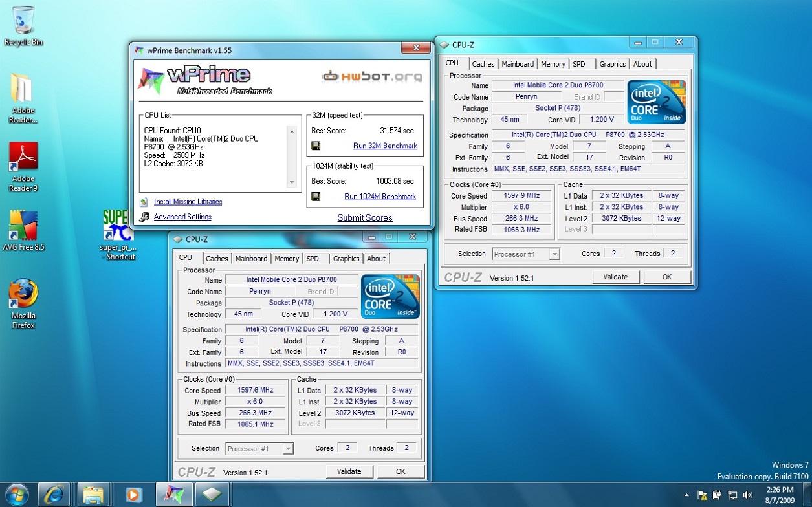
Task: Click OK in CPU-Z below wPrime
Action: pos(401,471)
